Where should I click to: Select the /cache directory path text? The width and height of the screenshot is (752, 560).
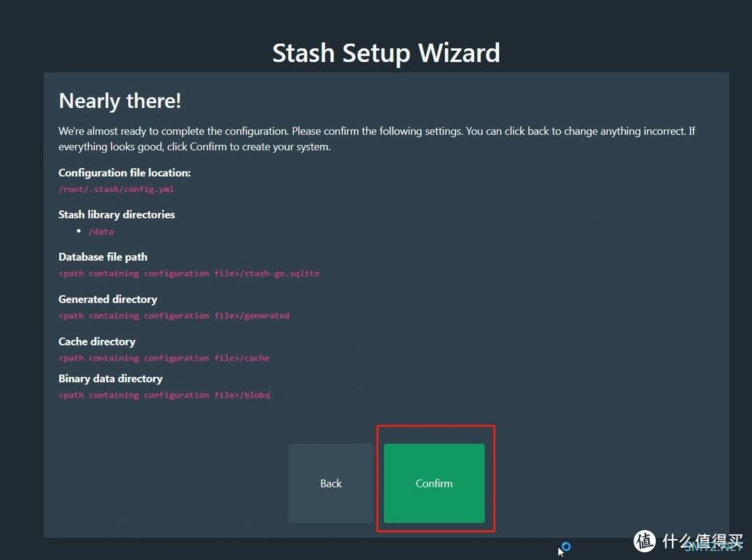coord(164,358)
